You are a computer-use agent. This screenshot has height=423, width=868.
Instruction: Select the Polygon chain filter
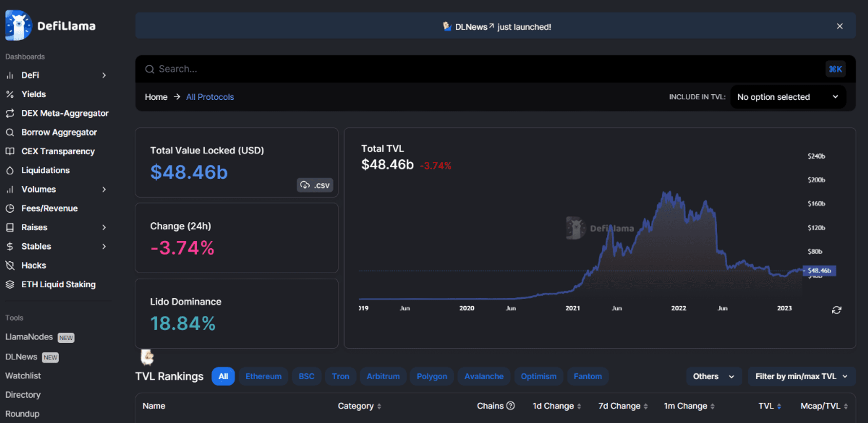point(432,376)
